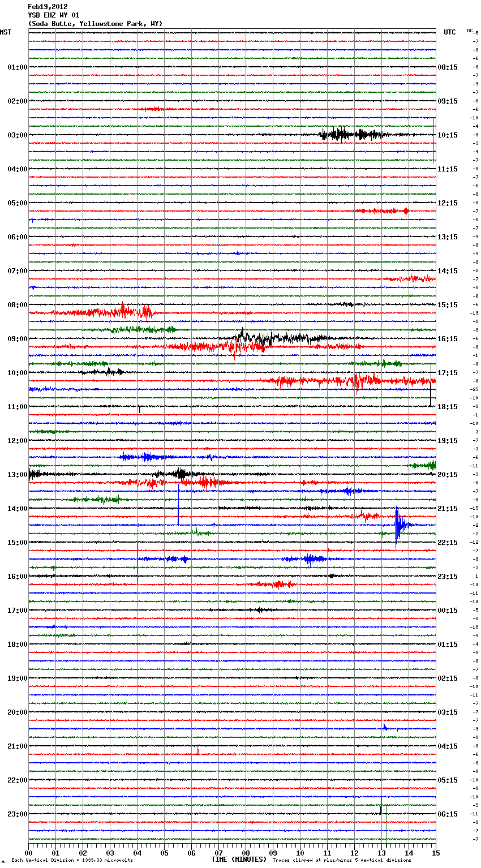
Task: Select the '03:00' MST hour label
Action: [x=18, y=135]
